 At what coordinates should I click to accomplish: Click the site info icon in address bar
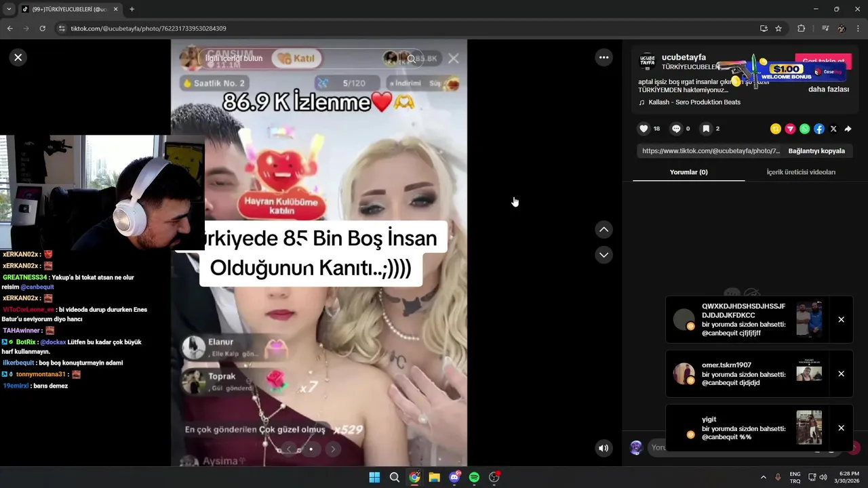62,28
